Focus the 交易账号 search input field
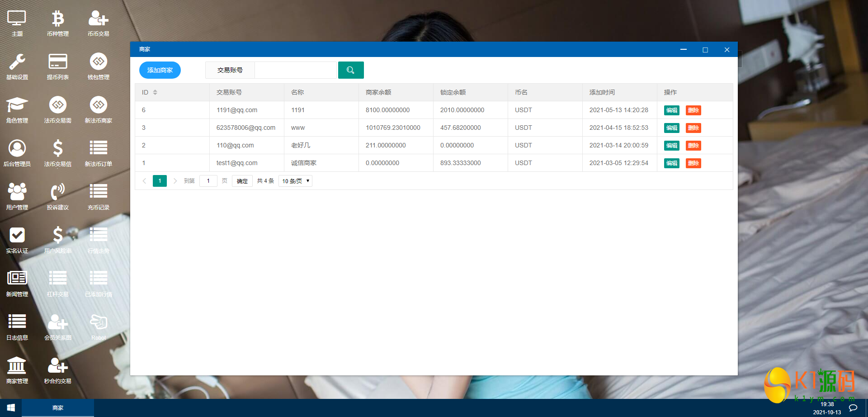Screen dimensions: 868x417 [296, 70]
